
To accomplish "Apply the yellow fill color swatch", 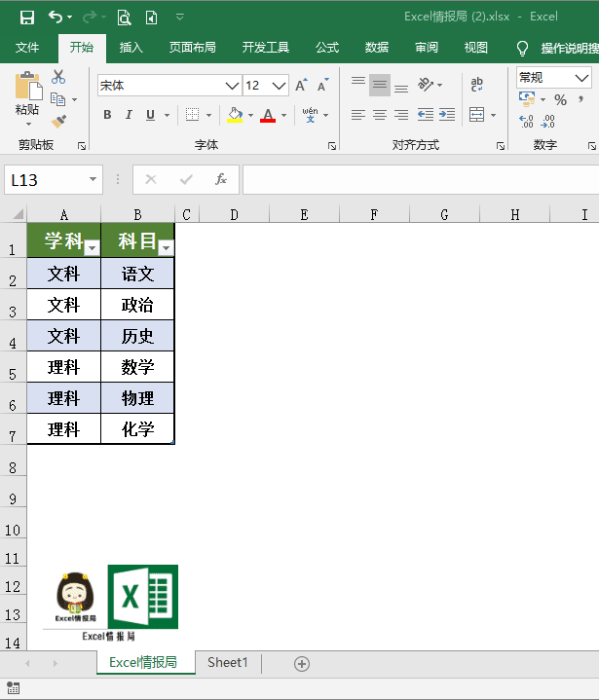I will coord(235,115).
